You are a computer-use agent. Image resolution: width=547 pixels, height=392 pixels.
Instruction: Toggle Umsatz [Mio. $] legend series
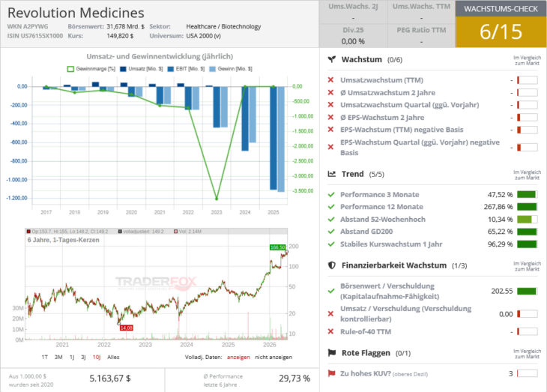(142, 69)
